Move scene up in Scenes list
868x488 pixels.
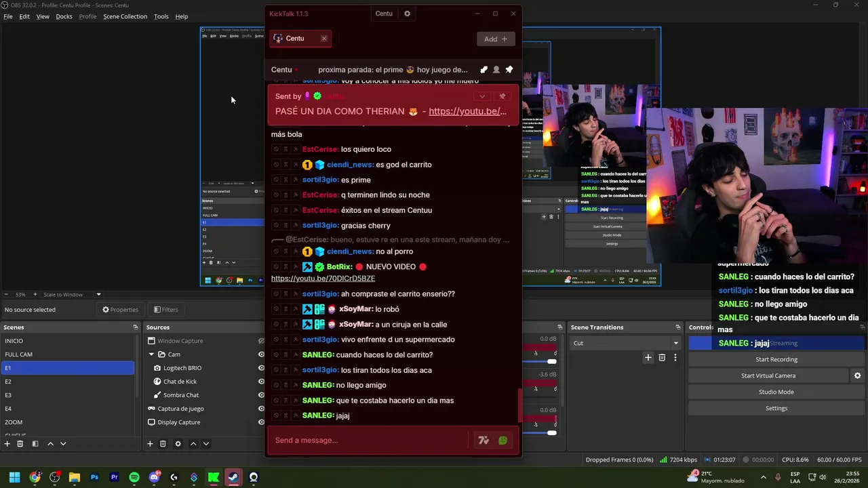[x=50, y=444]
